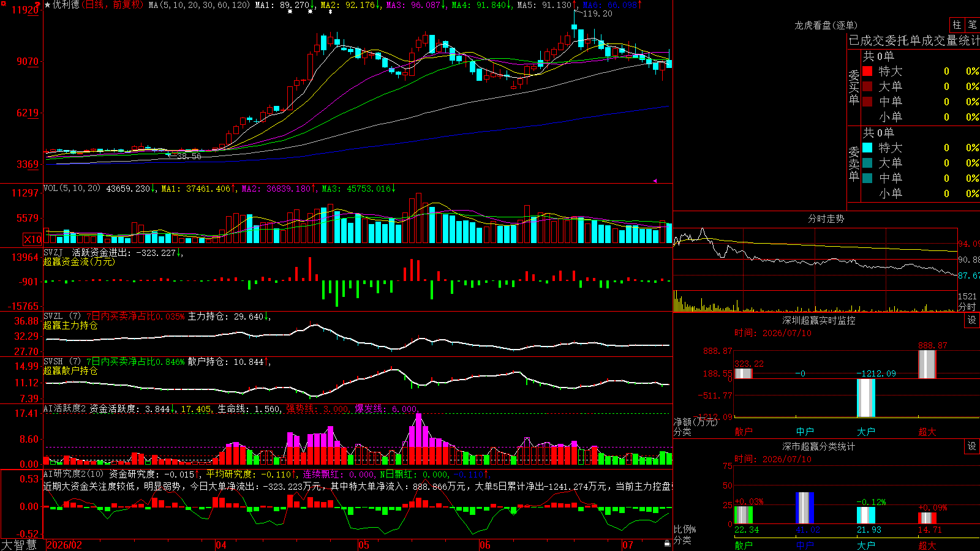This screenshot has height=551, width=980.
Task: Click the 主力持仓: 29.640 value
Action: tap(227, 317)
